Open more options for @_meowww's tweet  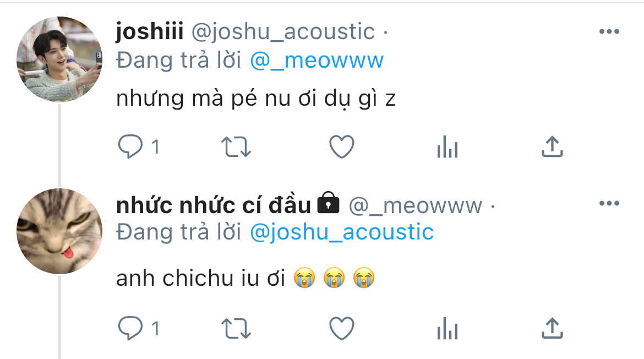coord(609,203)
